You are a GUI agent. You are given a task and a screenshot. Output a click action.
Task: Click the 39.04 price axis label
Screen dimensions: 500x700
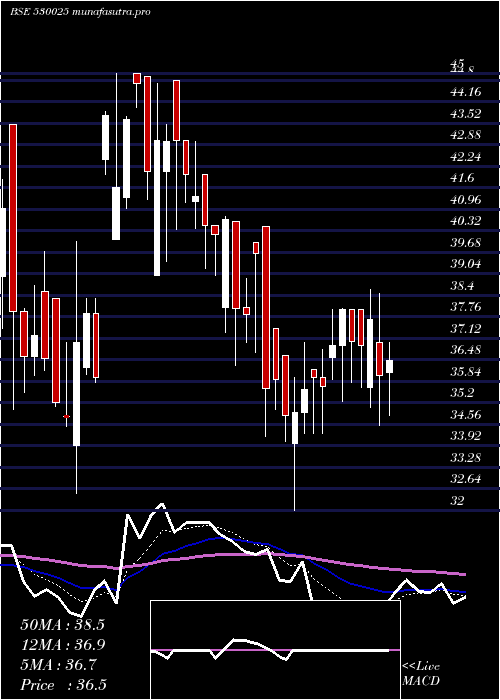[x=466, y=264]
